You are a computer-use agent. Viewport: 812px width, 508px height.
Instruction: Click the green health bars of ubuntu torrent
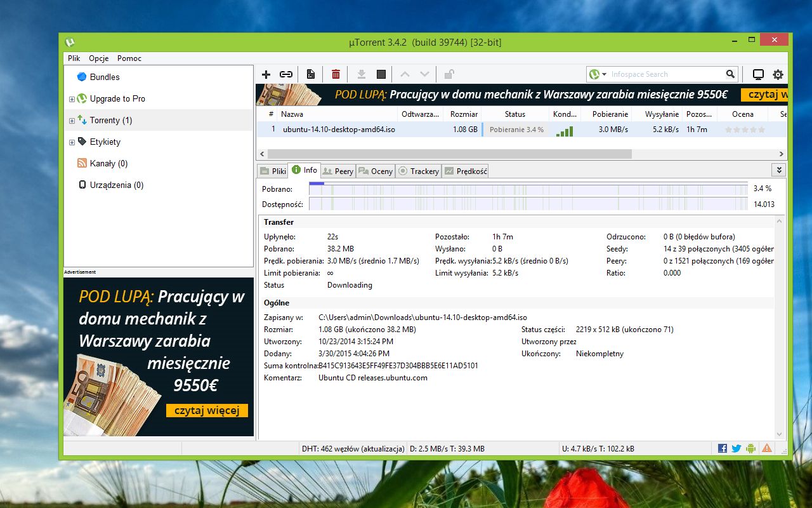point(565,131)
